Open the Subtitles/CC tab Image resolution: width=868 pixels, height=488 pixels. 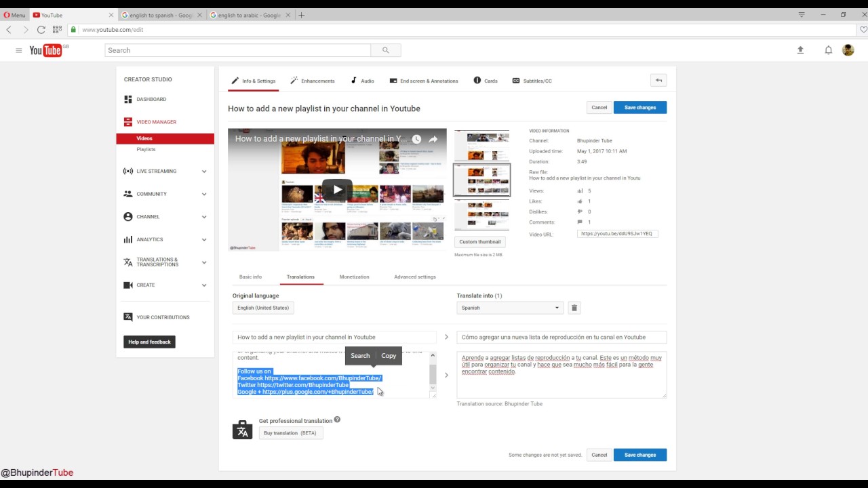tap(532, 81)
